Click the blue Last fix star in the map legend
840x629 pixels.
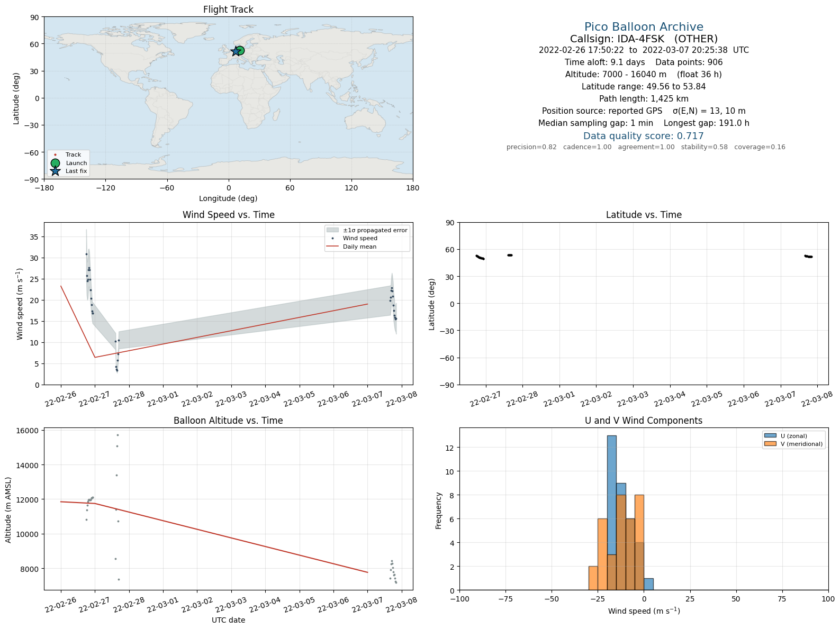click(55, 171)
